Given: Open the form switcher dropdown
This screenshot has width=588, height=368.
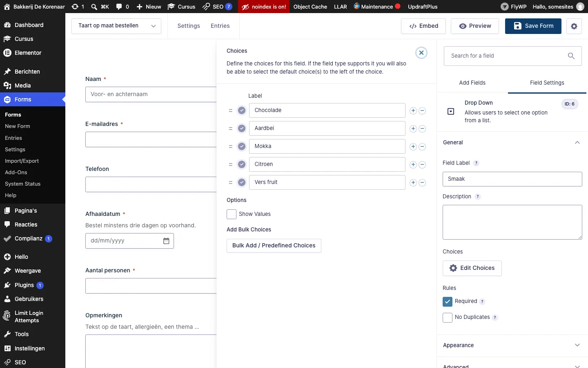Looking at the screenshot, I should [x=116, y=26].
